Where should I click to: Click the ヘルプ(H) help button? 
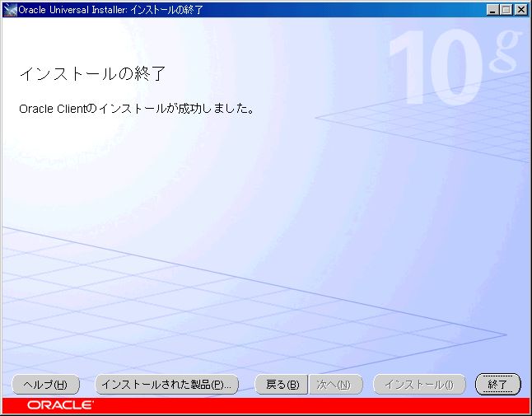(45, 385)
